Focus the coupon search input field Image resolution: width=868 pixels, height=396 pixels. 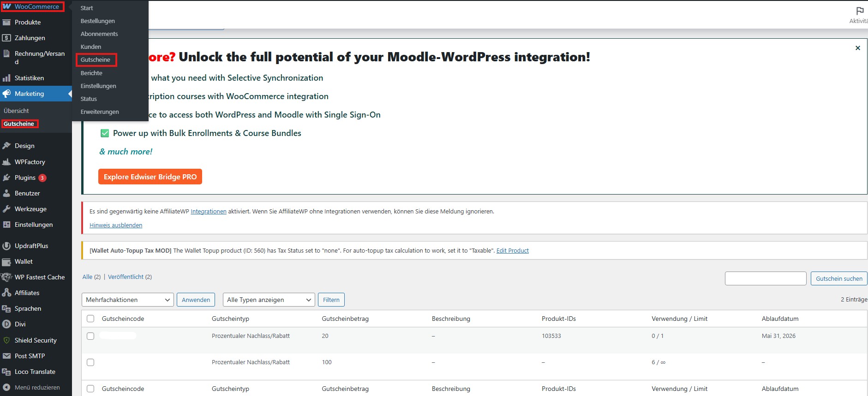click(766, 278)
